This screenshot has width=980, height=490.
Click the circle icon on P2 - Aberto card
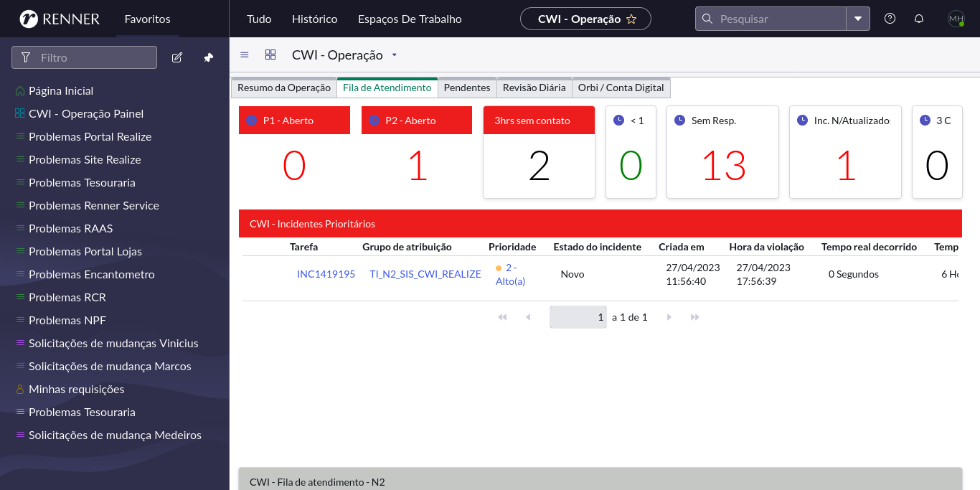coord(374,121)
